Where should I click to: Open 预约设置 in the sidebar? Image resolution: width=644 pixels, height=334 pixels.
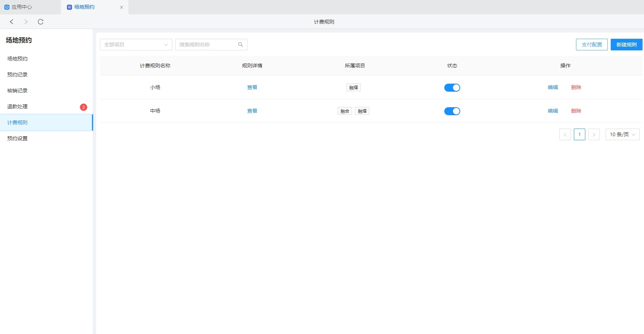click(x=46, y=138)
